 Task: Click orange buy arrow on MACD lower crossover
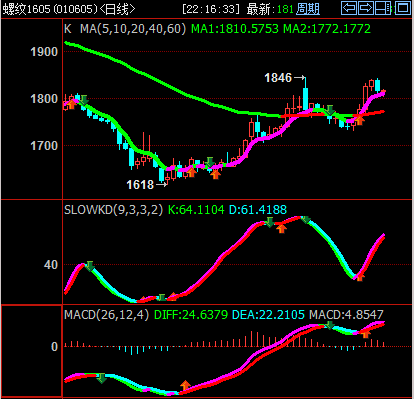coord(185,385)
